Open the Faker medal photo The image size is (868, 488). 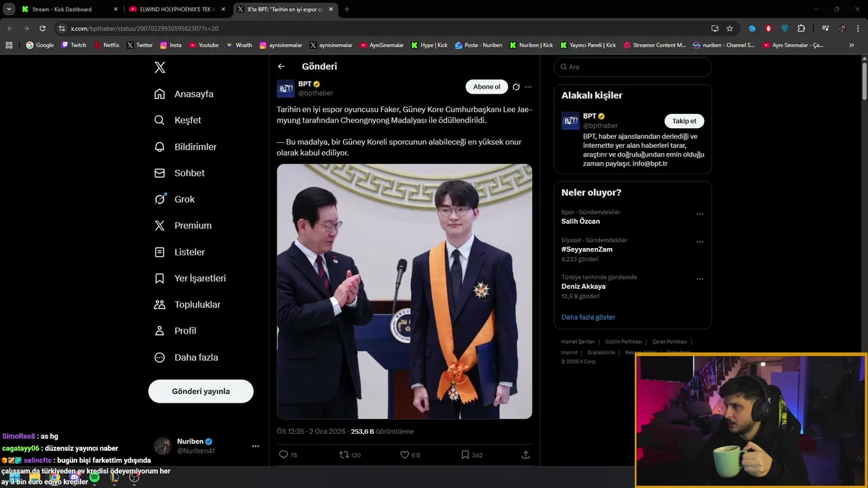(x=404, y=291)
